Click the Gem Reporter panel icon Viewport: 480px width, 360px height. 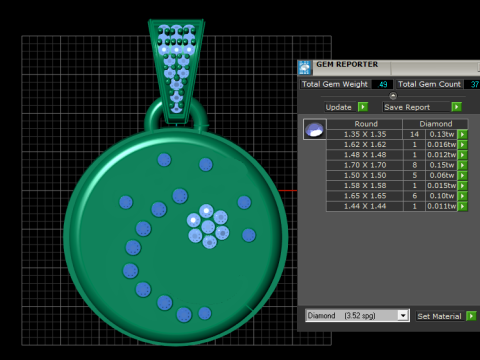[304, 68]
